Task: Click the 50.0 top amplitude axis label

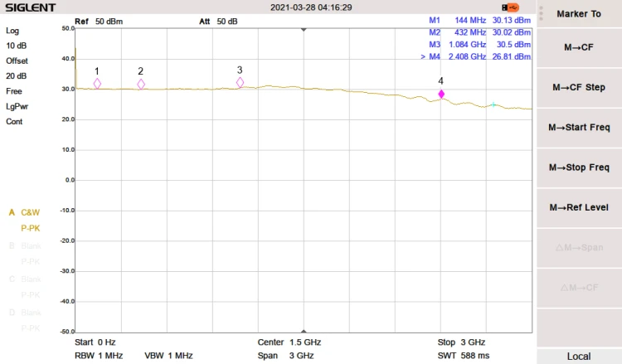Action: coord(68,28)
